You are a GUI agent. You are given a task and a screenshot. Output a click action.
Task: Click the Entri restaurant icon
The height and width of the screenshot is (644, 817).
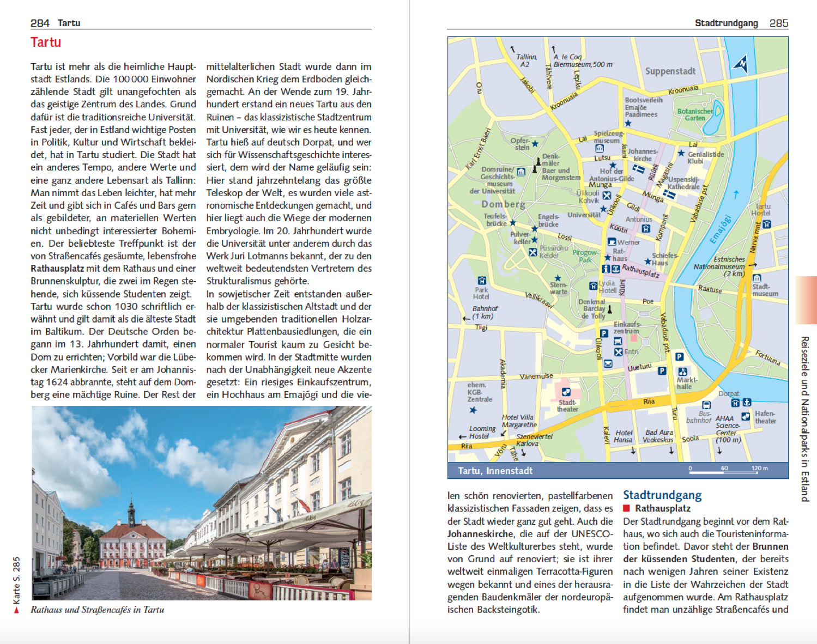click(x=618, y=352)
